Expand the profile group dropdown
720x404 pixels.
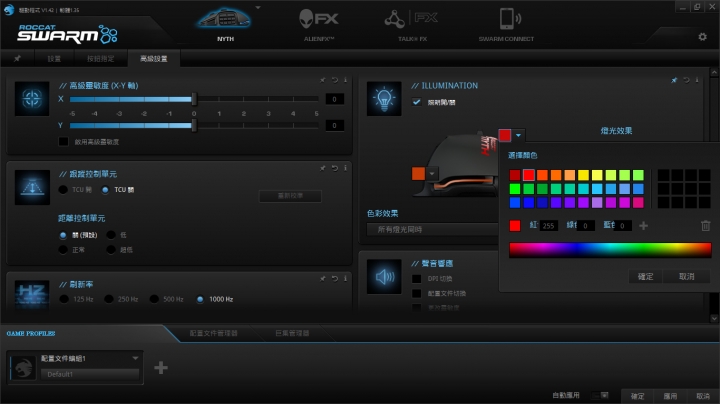click(x=135, y=358)
